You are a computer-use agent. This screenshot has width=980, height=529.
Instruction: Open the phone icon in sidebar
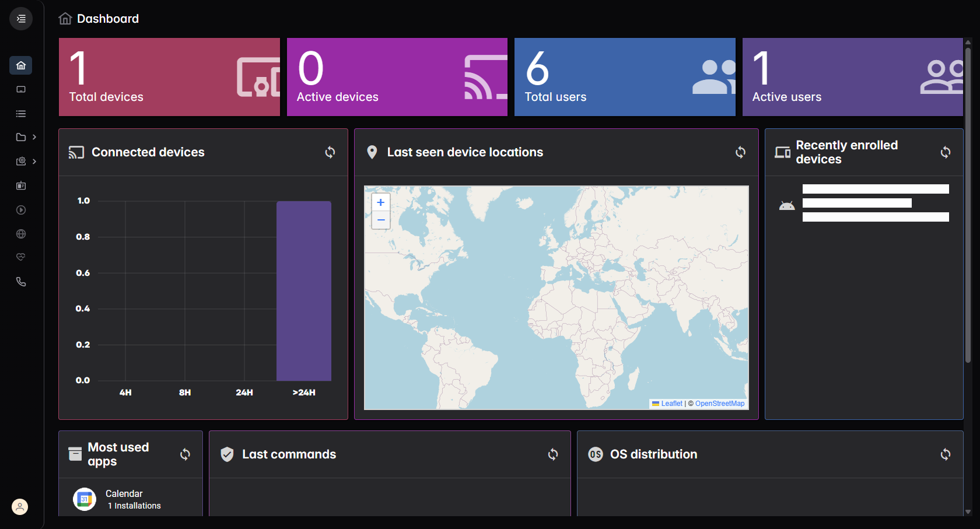tap(21, 282)
